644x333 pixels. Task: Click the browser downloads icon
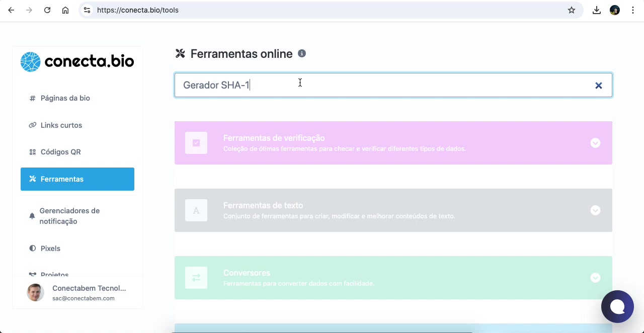tap(596, 10)
